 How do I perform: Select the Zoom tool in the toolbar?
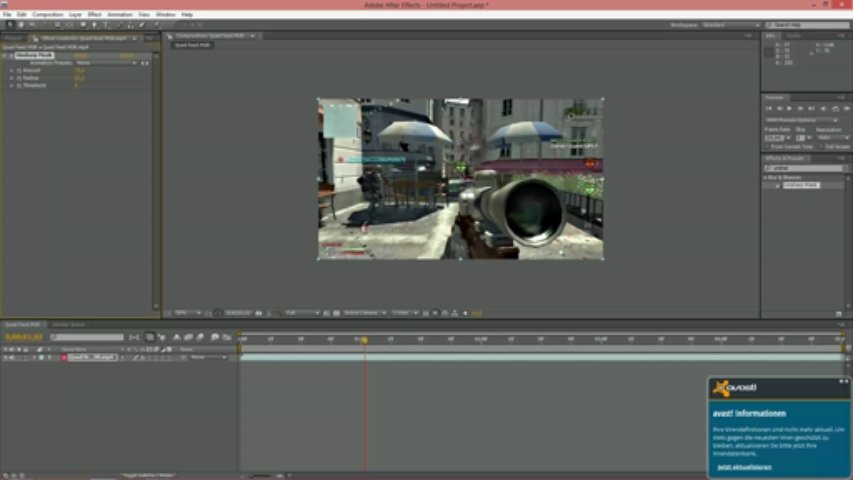tap(31, 24)
